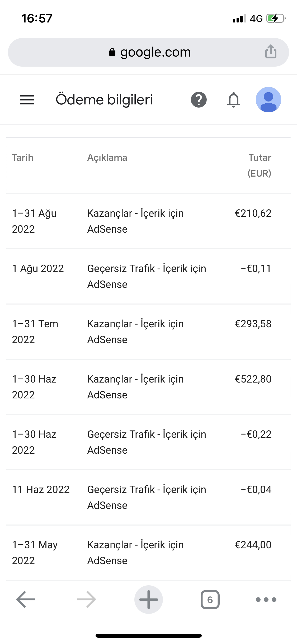
Task: Tap the Ödeme bilgileri page title
Action: tap(104, 100)
